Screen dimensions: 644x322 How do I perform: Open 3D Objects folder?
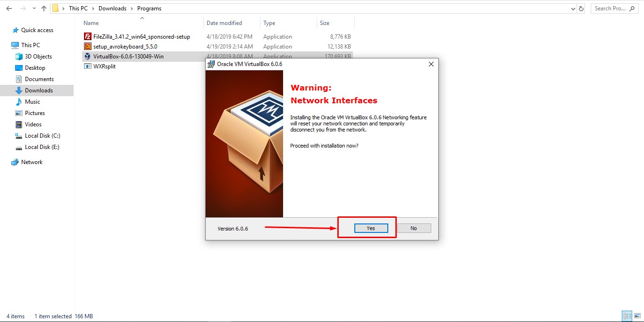(38, 57)
